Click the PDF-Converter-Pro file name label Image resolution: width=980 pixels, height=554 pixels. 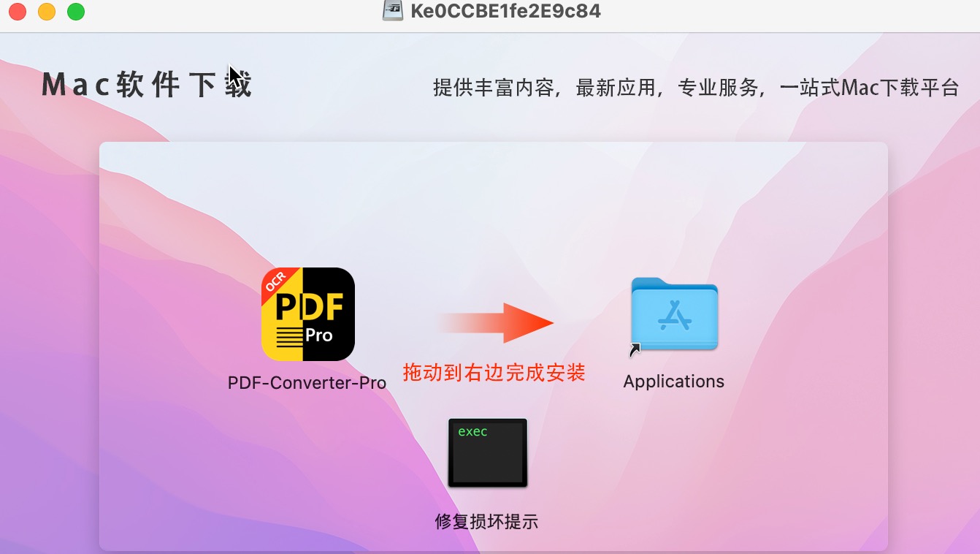pyautogui.click(x=307, y=383)
